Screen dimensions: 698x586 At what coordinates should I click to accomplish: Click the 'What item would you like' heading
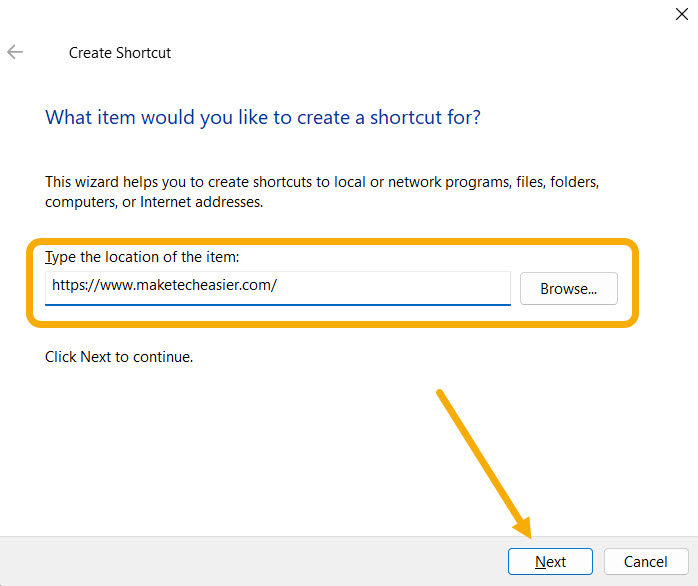click(x=263, y=118)
